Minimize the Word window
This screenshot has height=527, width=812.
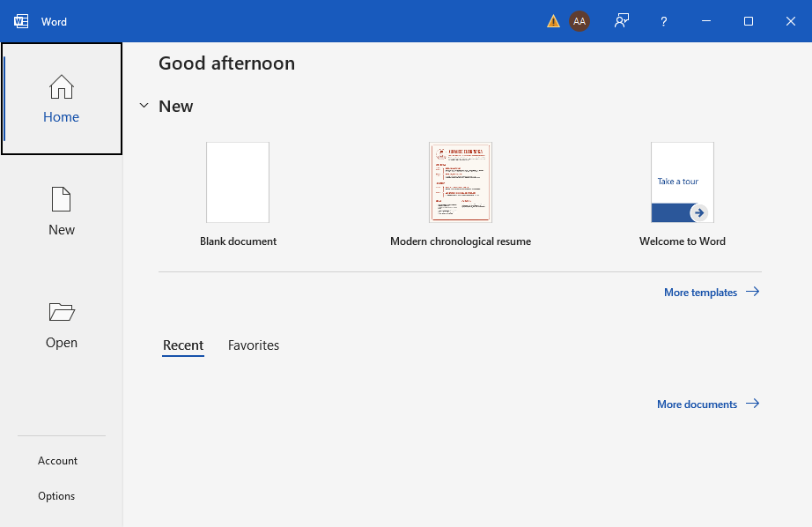[706, 20]
